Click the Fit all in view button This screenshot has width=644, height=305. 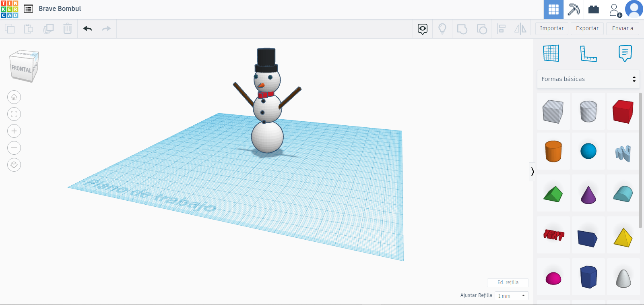click(x=14, y=114)
